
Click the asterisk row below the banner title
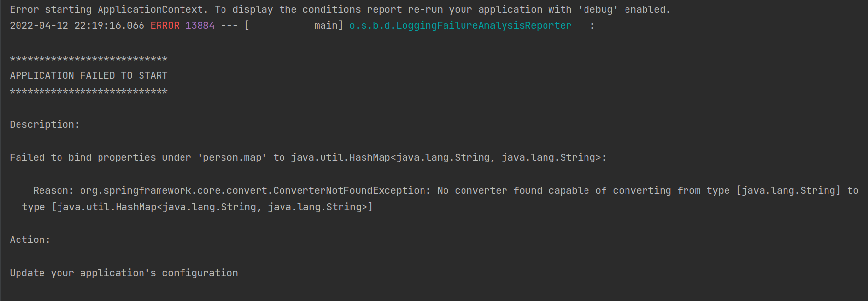[x=89, y=92]
